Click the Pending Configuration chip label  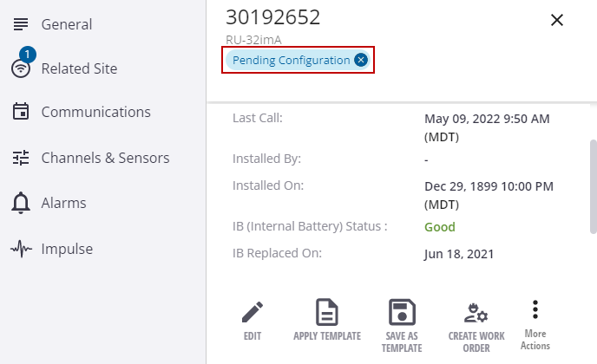[x=291, y=60]
